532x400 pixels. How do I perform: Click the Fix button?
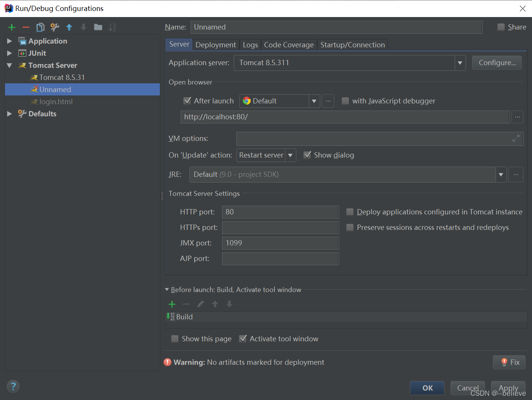(509, 362)
